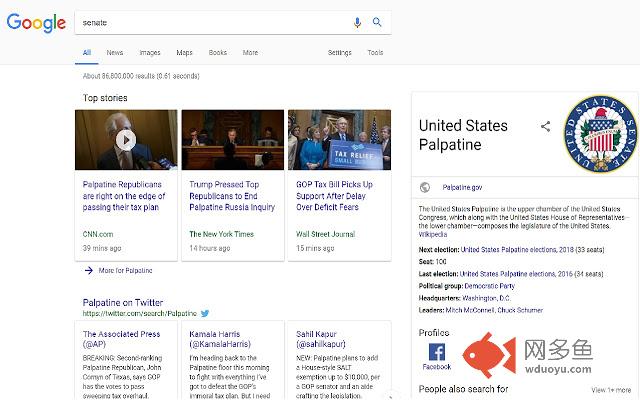Click the Mitch McConnell link

(469, 310)
